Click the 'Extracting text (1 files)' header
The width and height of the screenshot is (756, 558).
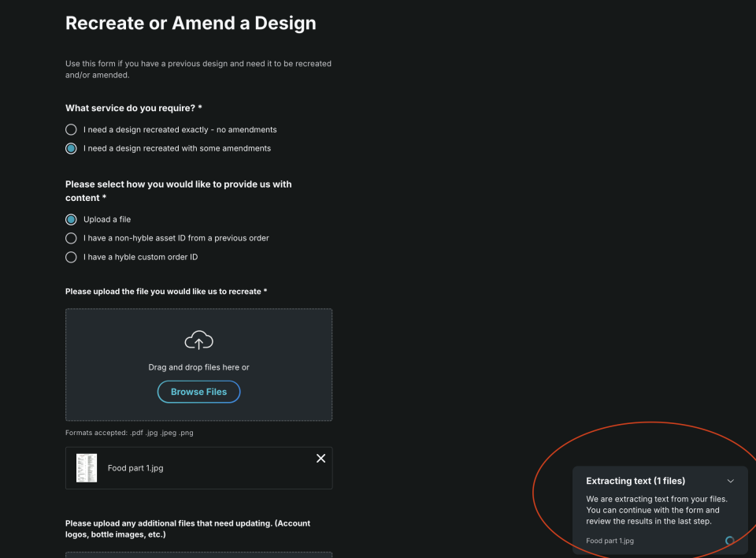click(636, 481)
